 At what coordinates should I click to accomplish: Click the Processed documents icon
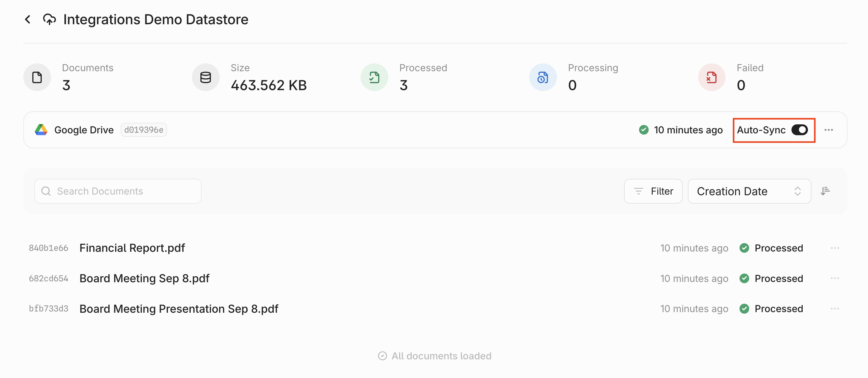click(x=374, y=77)
